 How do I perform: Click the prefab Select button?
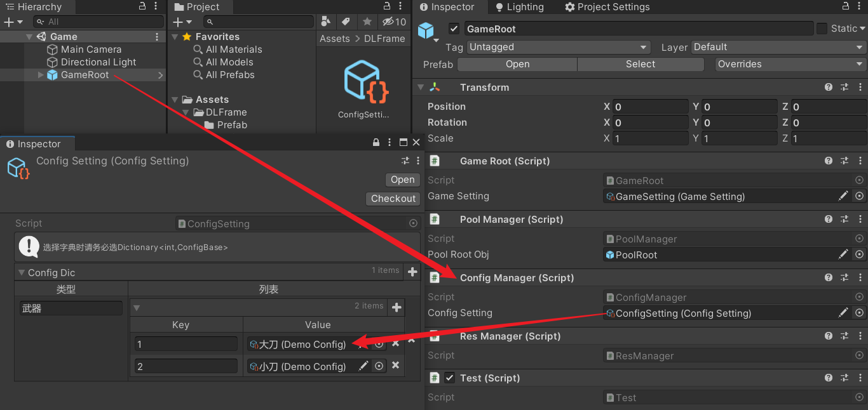tap(640, 64)
